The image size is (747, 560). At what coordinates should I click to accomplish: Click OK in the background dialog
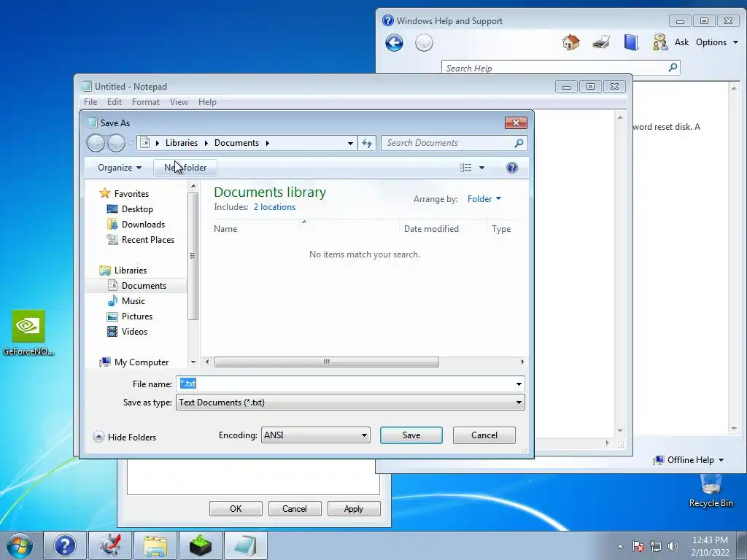click(x=236, y=508)
